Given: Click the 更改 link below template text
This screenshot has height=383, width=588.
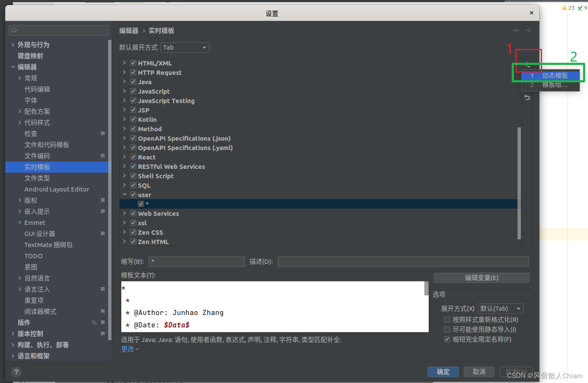Looking at the screenshot, I should pos(128,349).
